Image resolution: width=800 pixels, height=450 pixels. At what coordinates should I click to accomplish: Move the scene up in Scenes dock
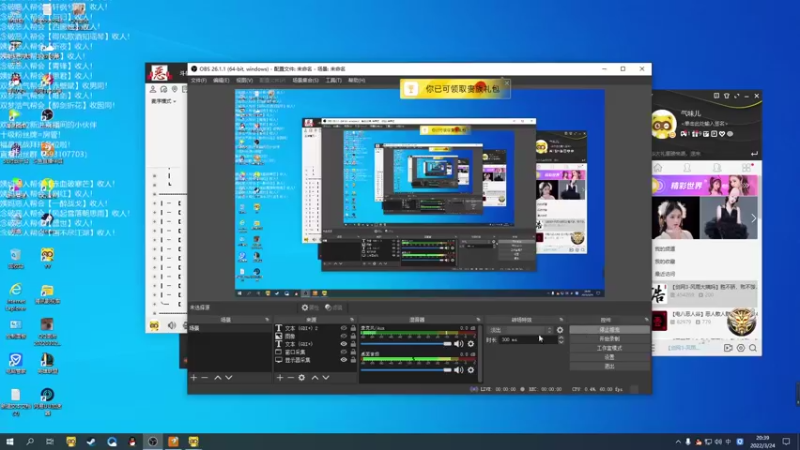(218, 378)
